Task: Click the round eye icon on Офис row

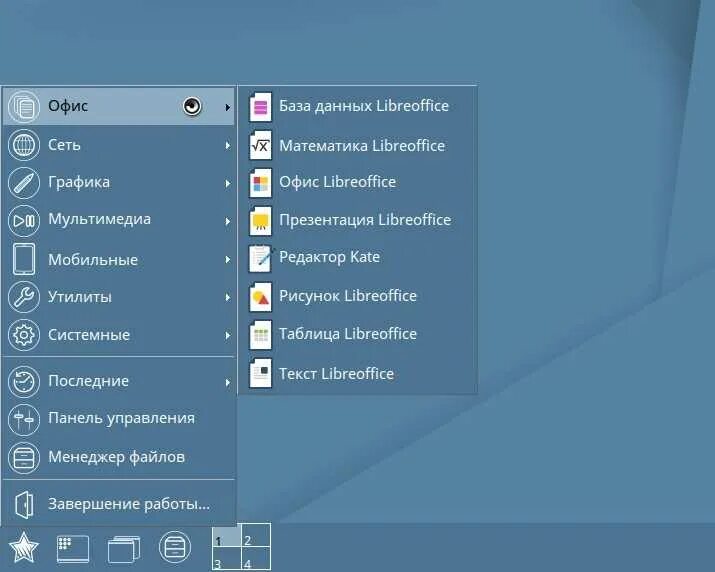Action: [x=192, y=106]
